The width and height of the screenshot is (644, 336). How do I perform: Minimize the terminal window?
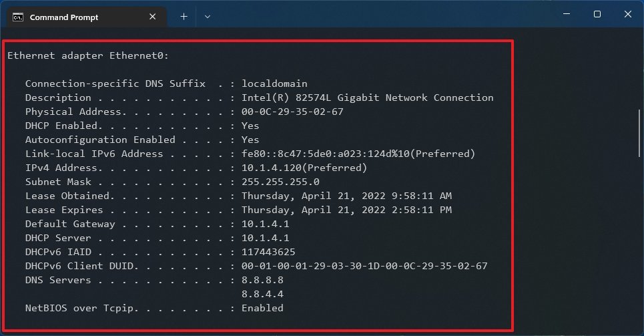tap(566, 15)
